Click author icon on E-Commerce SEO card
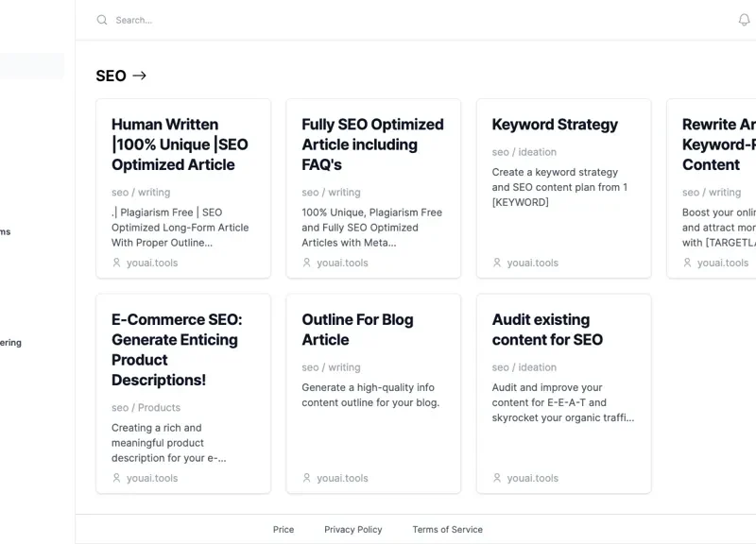 pos(116,478)
